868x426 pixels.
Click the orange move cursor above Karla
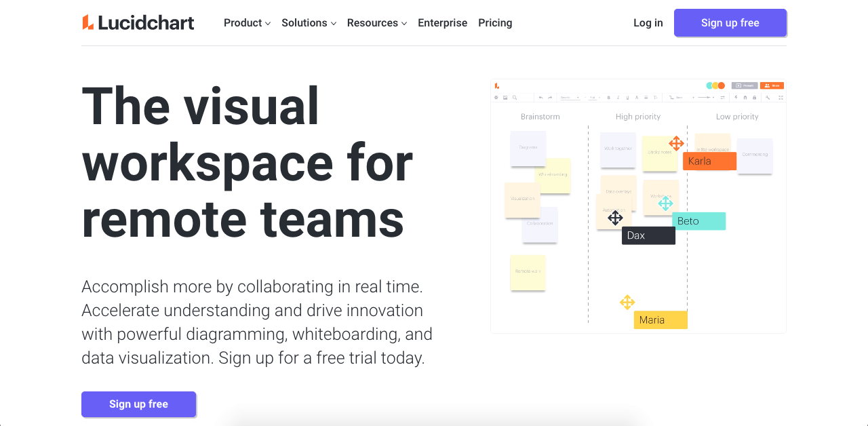click(676, 143)
